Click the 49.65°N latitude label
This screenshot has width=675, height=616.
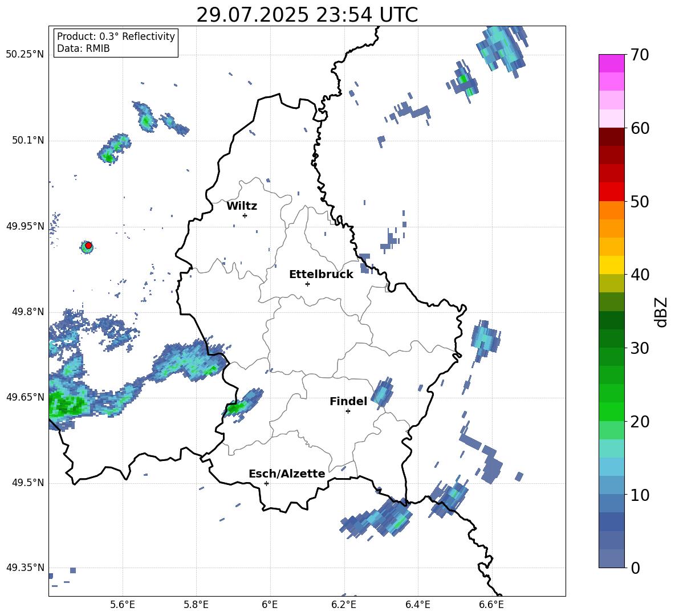tap(25, 397)
